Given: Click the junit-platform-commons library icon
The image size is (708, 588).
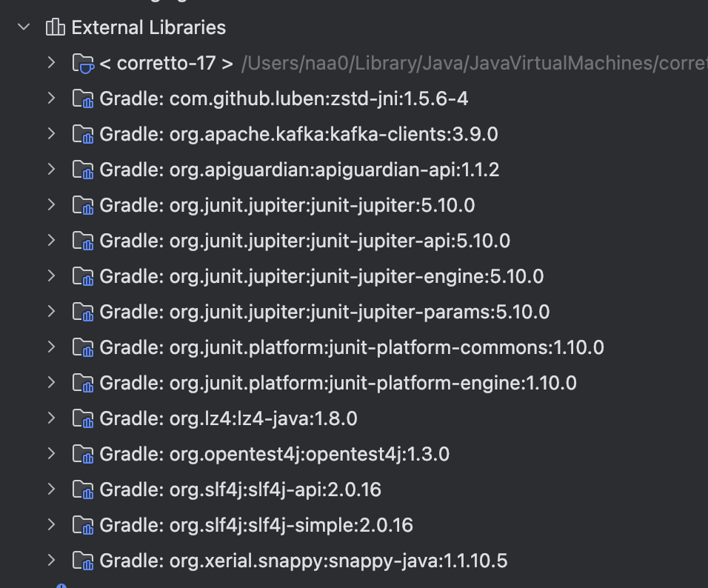Looking at the screenshot, I should click(83, 347).
